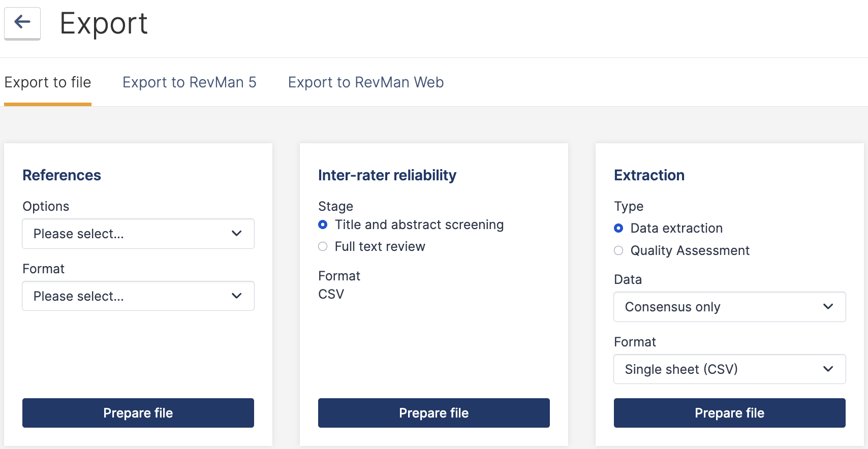Prepare the Inter-rater reliability file
The height and width of the screenshot is (449, 868).
(433, 413)
